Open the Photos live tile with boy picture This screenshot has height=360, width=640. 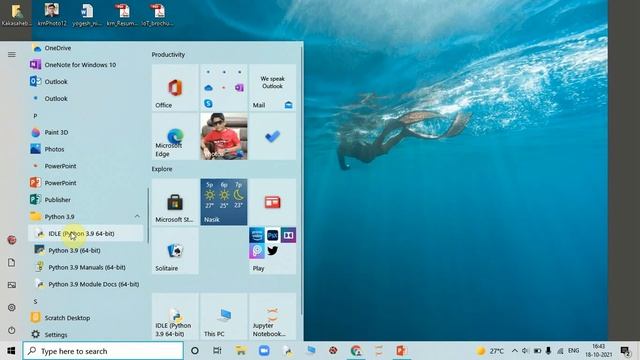point(224,136)
